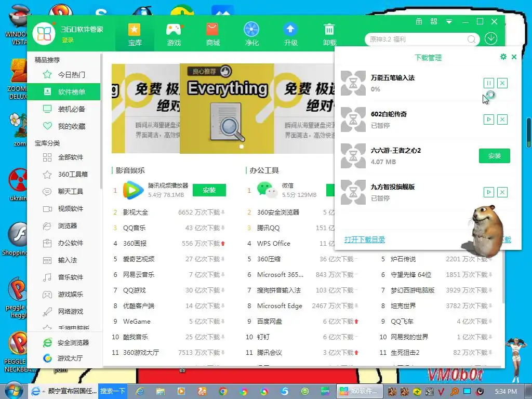Open 影视大全 in 影音娱乐 list
The image size is (532, 399).
(136, 212)
